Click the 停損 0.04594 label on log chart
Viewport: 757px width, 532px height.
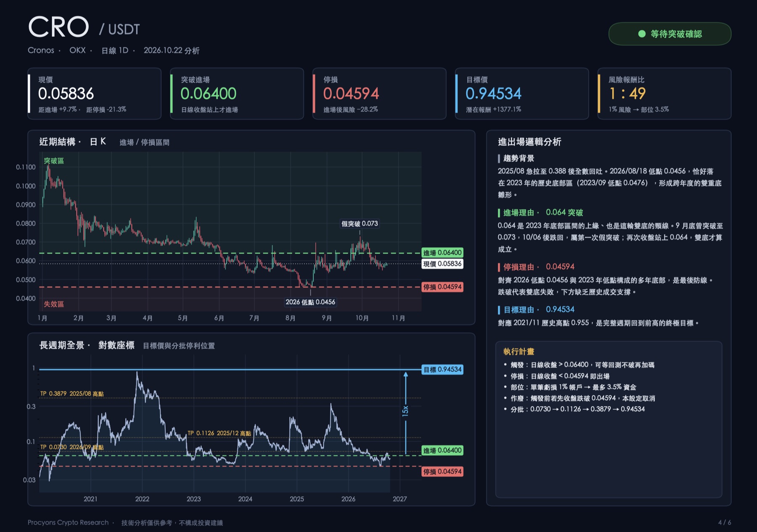coord(442,471)
